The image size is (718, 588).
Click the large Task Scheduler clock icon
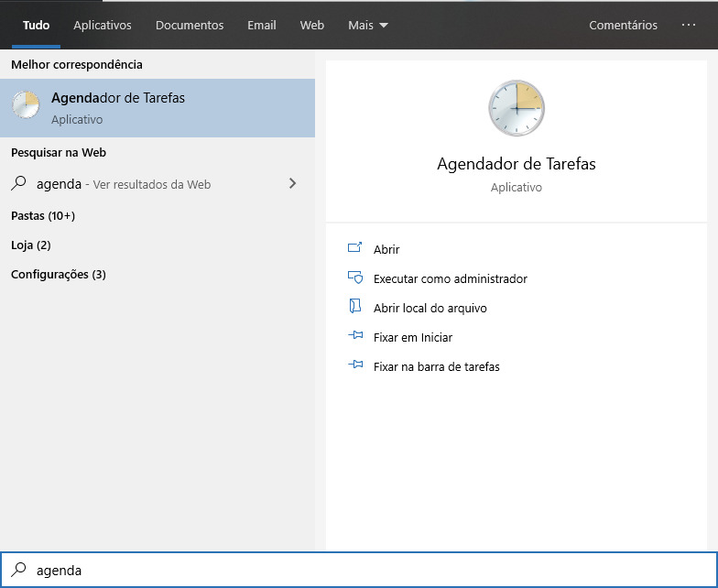tap(517, 108)
